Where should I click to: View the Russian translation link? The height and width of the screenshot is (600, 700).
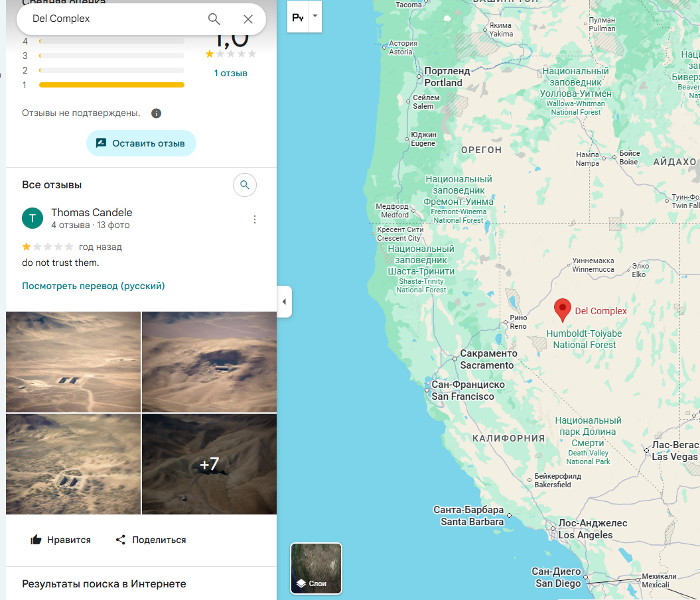pos(94,286)
